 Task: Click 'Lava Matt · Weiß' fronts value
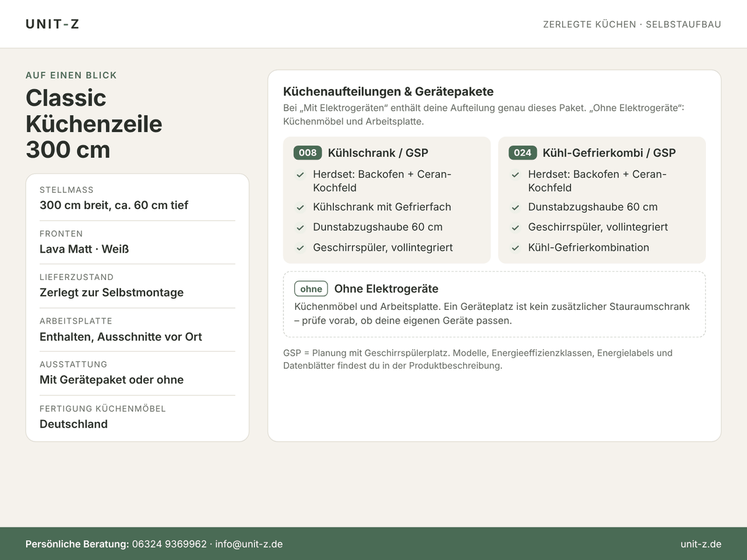[84, 249]
